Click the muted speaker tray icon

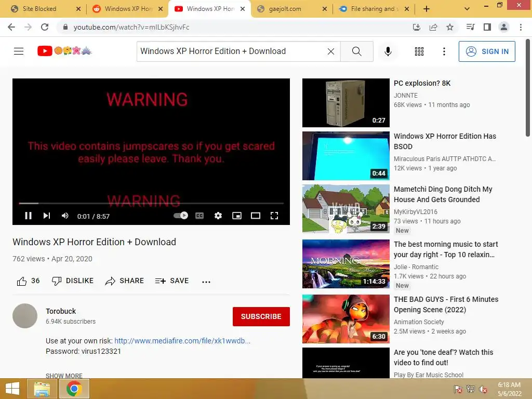(483, 389)
